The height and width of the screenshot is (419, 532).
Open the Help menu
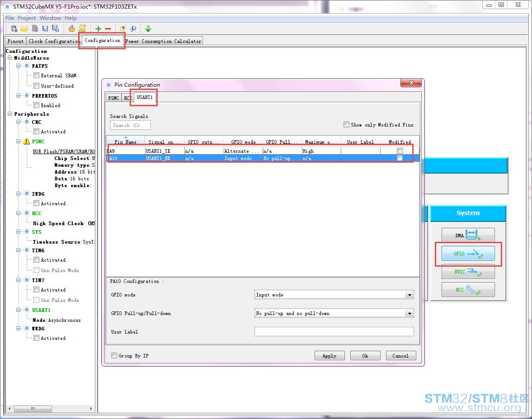(x=71, y=18)
